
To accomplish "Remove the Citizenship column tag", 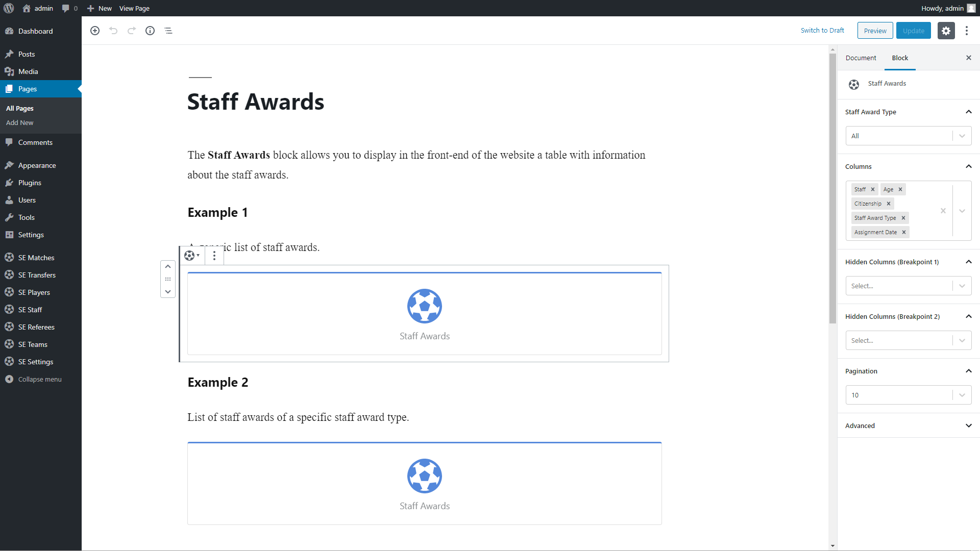I will click(x=889, y=204).
